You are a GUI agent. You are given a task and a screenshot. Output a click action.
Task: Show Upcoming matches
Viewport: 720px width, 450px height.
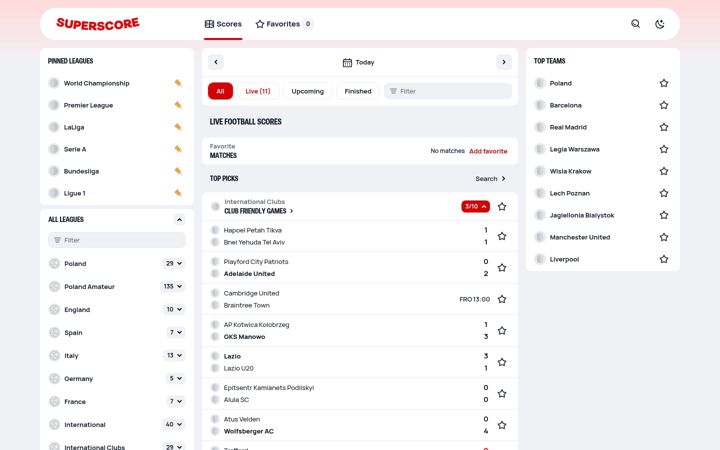pyautogui.click(x=308, y=91)
